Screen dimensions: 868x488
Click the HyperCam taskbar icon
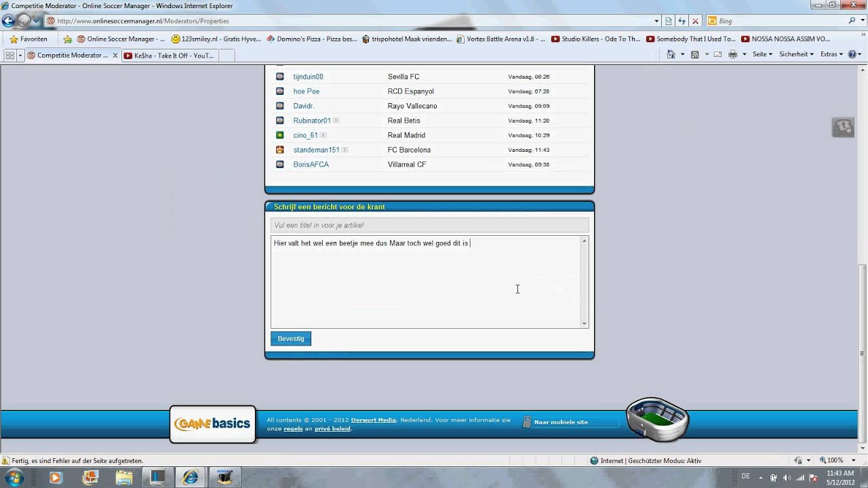[x=224, y=478]
